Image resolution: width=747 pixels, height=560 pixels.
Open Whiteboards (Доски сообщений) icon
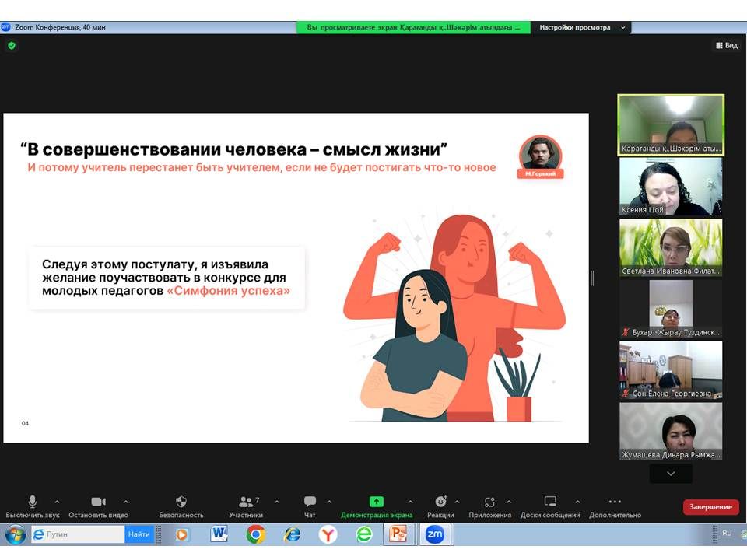(x=550, y=502)
